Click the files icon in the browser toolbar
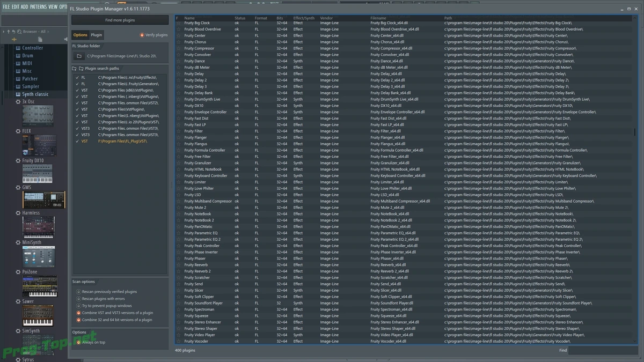The width and height of the screenshot is (644, 362). click(40, 39)
